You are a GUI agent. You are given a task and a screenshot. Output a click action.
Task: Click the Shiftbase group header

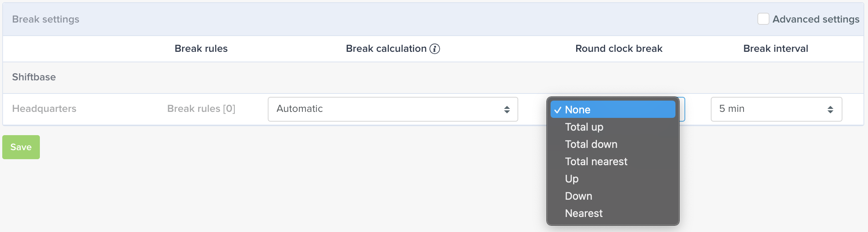click(x=34, y=77)
